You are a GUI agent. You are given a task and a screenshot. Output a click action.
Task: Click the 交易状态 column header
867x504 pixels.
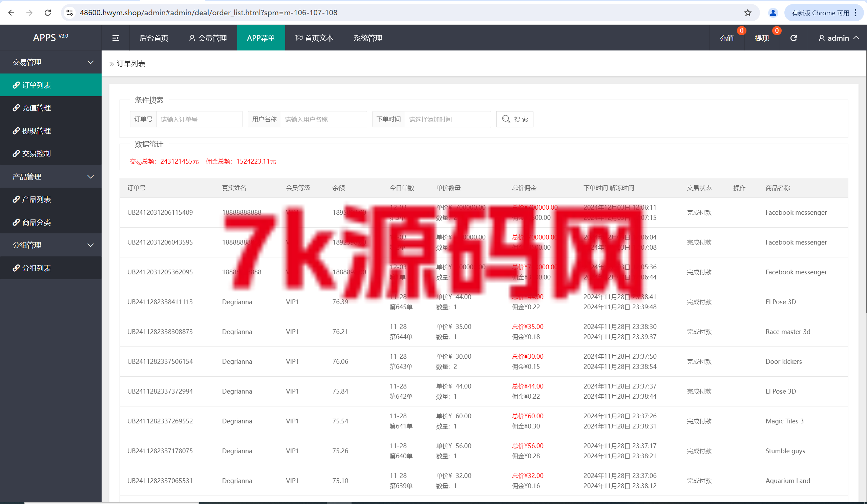coord(699,188)
